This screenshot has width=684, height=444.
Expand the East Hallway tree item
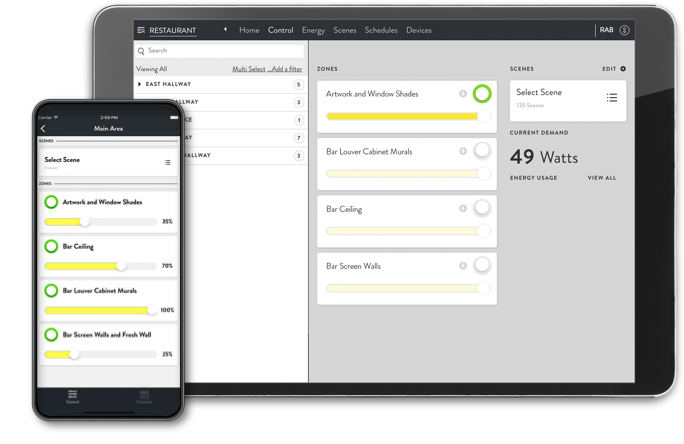coord(139,84)
